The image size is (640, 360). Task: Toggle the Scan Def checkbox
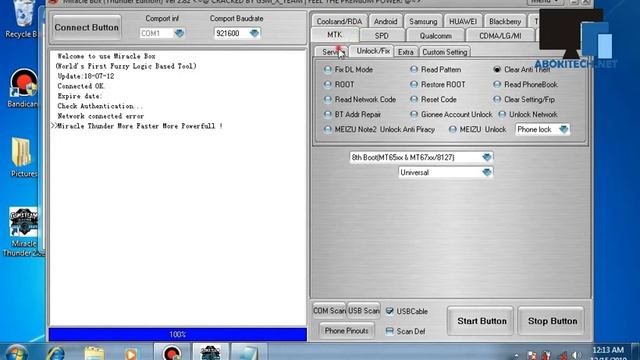point(389,331)
